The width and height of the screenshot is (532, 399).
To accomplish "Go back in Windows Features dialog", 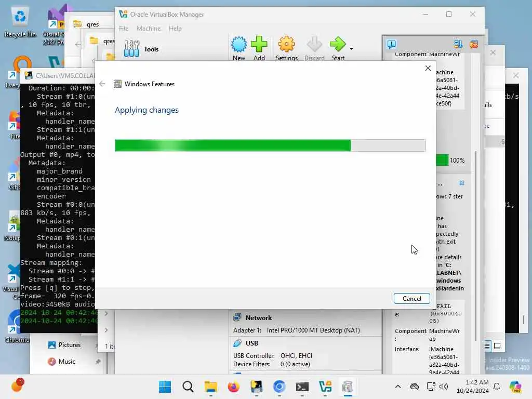I will [102, 84].
